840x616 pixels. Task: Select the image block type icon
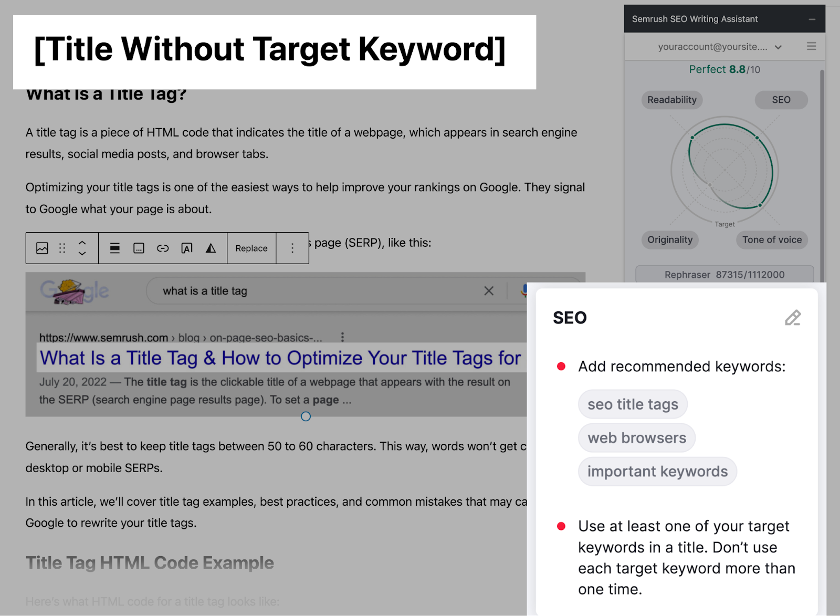tap(43, 248)
